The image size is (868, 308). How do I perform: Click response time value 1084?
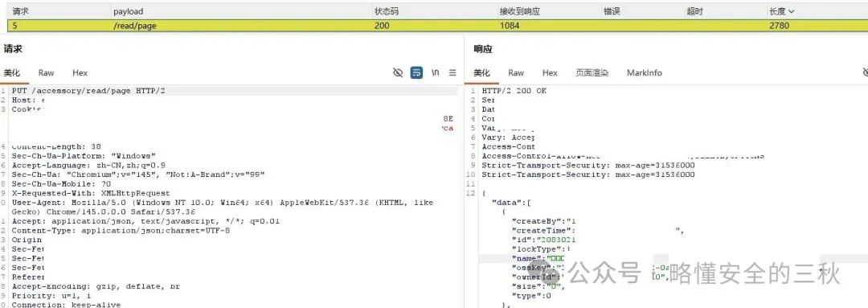click(x=510, y=26)
